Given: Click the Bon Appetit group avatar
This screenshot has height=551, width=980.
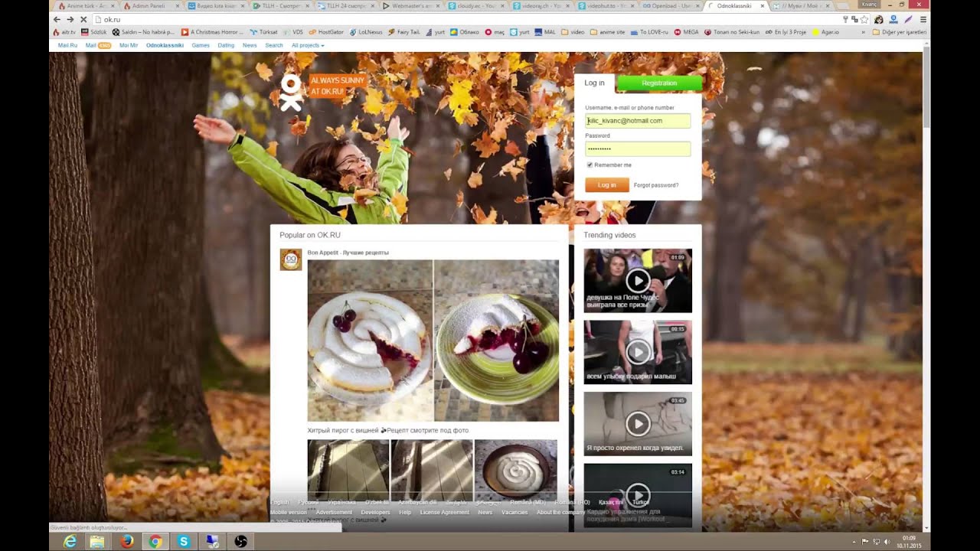Looking at the screenshot, I should [291, 259].
